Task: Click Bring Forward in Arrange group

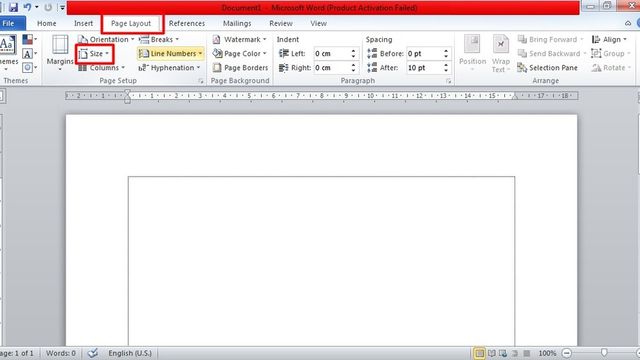Action: tap(551, 39)
